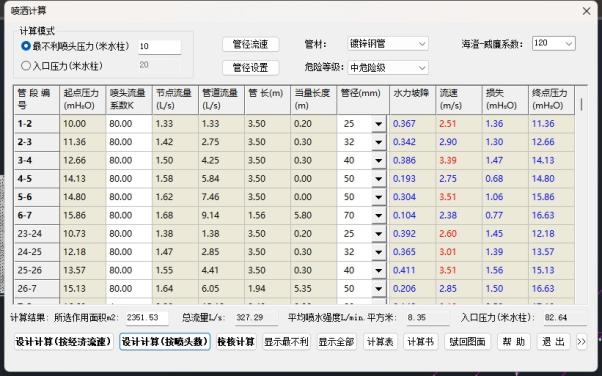Close the 喷洒计算 dialog
The image size is (602, 376).
tap(586, 11)
